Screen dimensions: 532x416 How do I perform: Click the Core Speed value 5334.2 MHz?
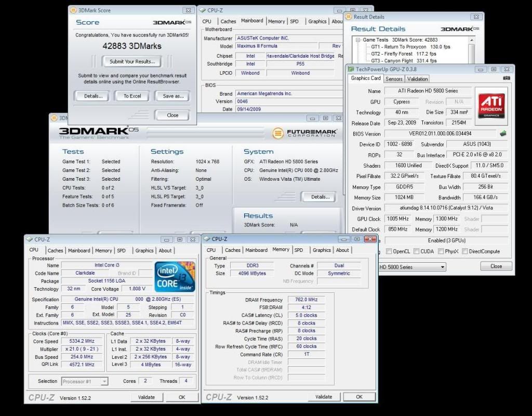coord(82,341)
